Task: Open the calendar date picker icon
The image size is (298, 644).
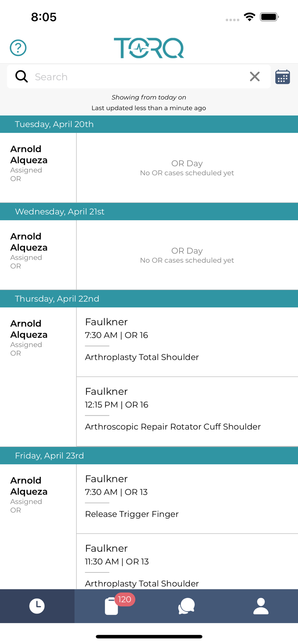Action: pos(283,77)
